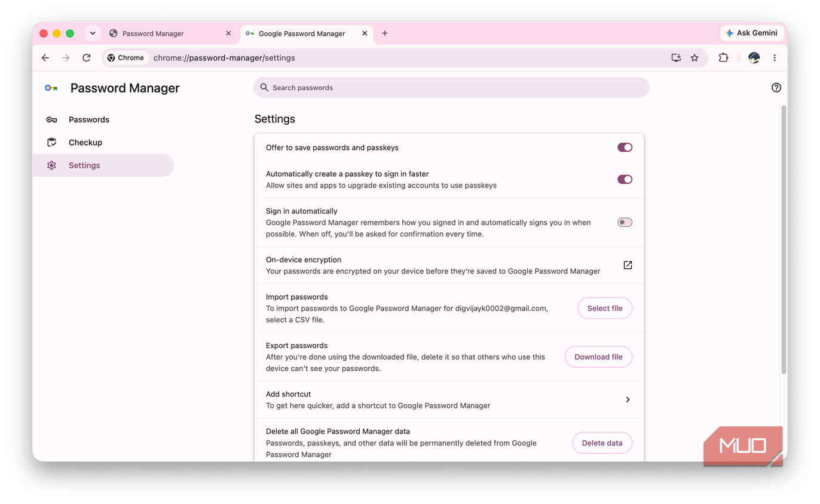Click the Passwords key icon in sidebar
Viewport: 820px width, 504px height.
tap(51, 119)
